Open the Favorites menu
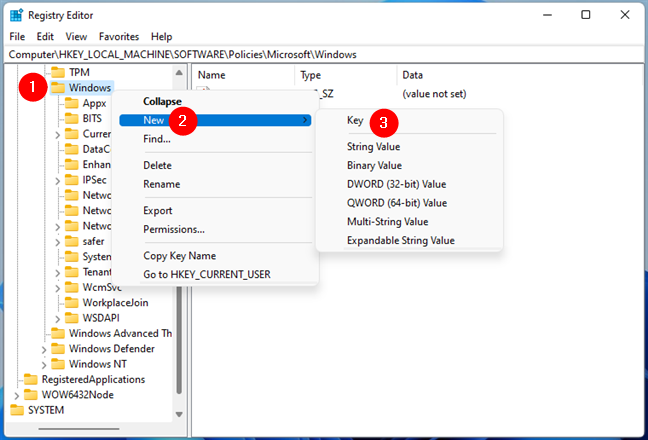This screenshot has width=648, height=440. [119, 36]
